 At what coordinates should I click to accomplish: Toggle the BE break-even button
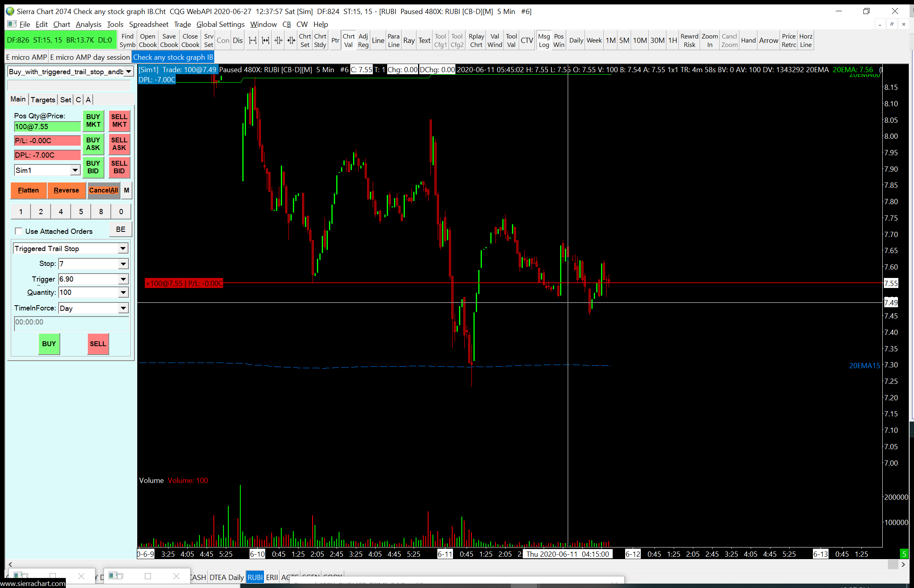pos(120,229)
